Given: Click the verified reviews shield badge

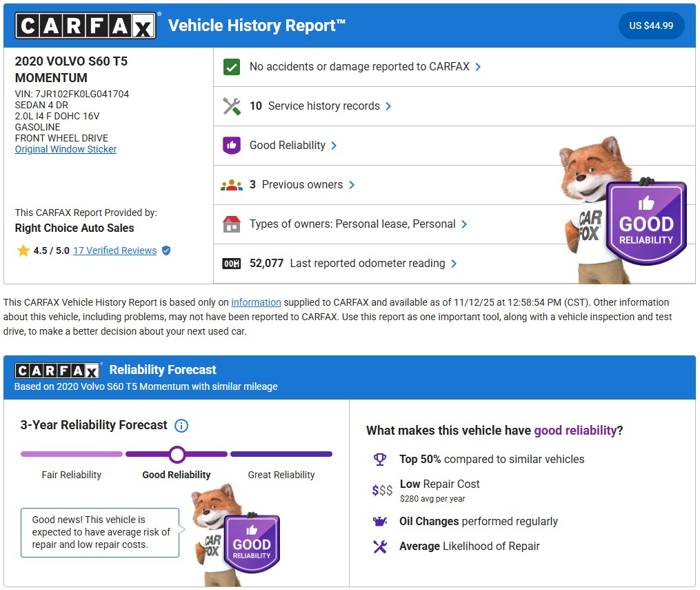Looking at the screenshot, I should click(166, 250).
